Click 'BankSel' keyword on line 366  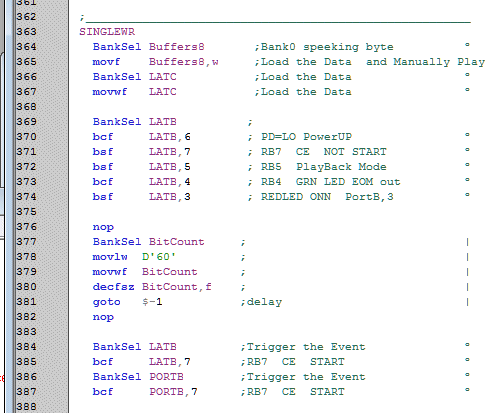(x=117, y=77)
